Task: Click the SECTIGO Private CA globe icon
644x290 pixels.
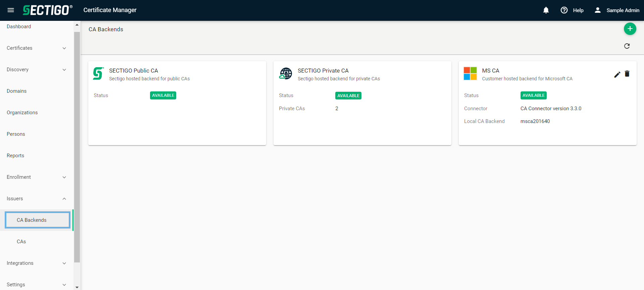Action: click(286, 74)
